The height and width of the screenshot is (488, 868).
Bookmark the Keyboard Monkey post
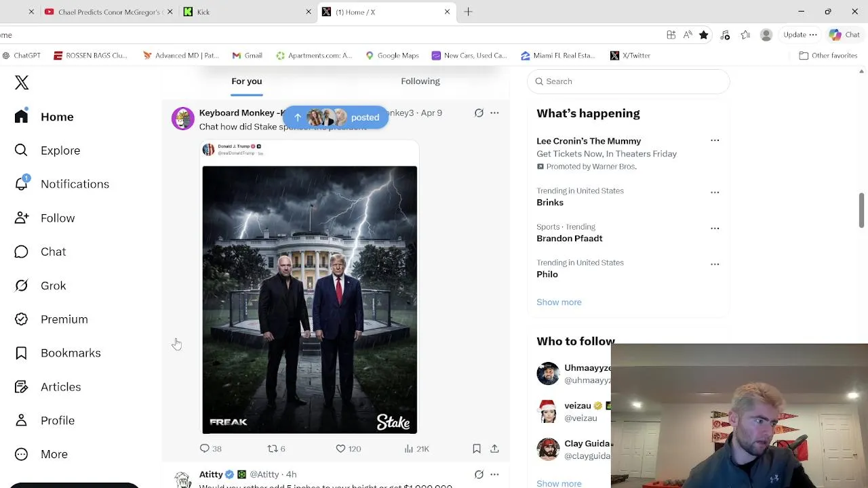click(477, 449)
